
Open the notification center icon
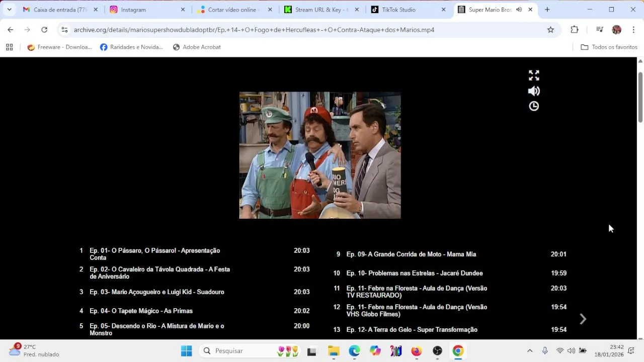(x=631, y=351)
